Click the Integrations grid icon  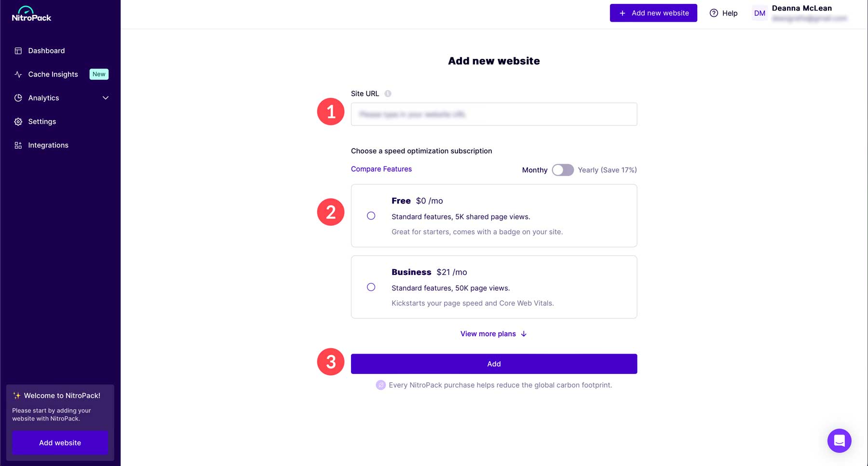(x=18, y=145)
